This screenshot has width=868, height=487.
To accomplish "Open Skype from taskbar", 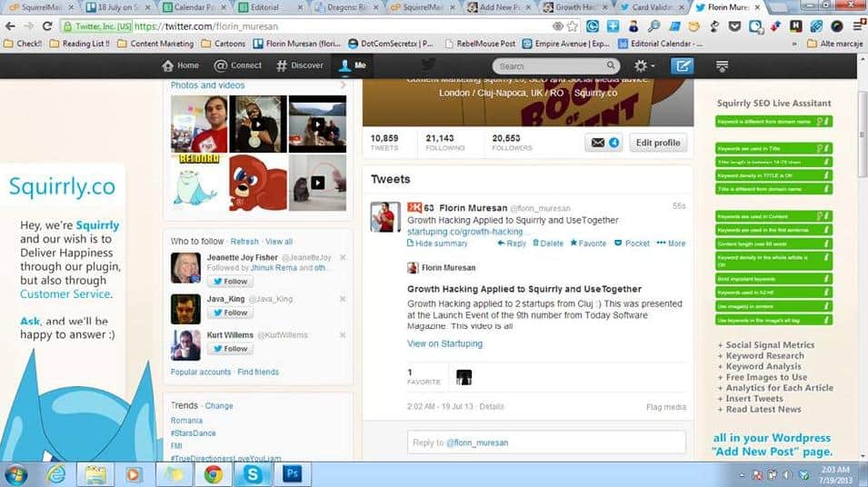I will click(x=253, y=474).
